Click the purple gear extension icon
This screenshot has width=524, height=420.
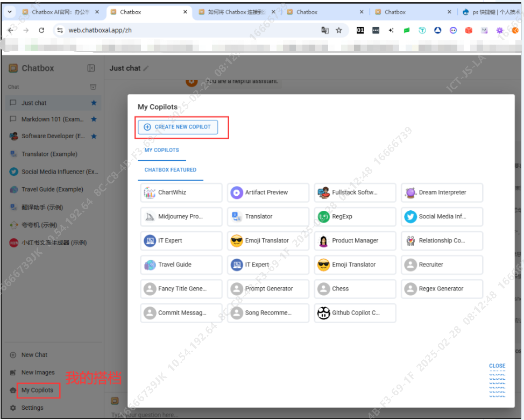499,31
